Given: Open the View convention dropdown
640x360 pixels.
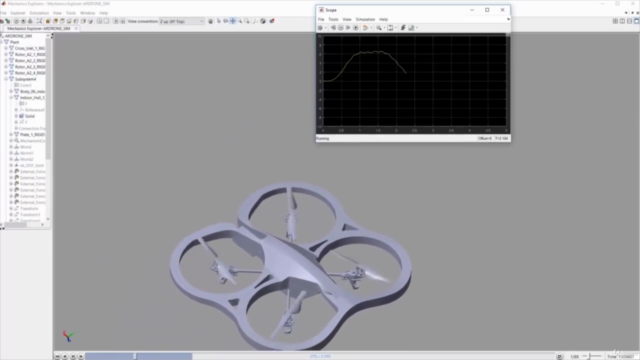Looking at the screenshot, I should (x=182, y=21).
